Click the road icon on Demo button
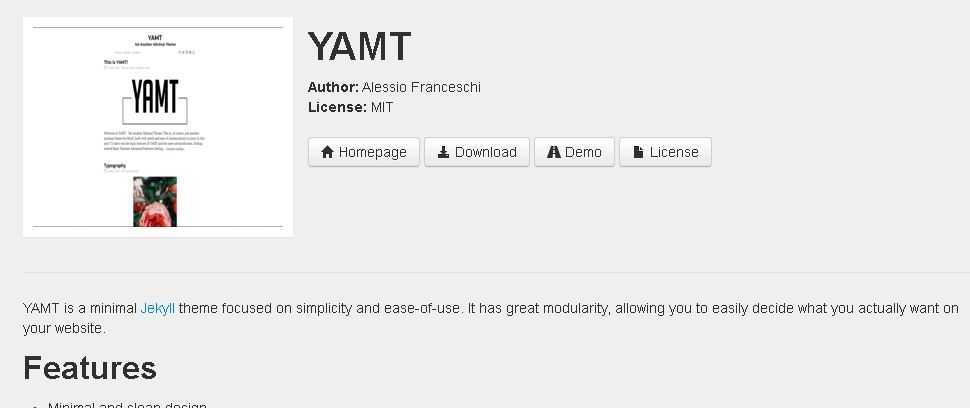 point(554,152)
